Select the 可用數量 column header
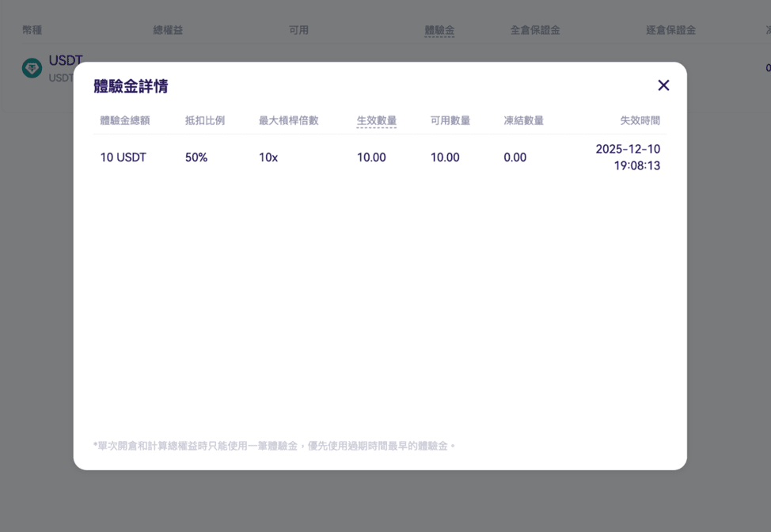Image resolution: width=771 pixels, height=532 pixels. click(450, 120)
